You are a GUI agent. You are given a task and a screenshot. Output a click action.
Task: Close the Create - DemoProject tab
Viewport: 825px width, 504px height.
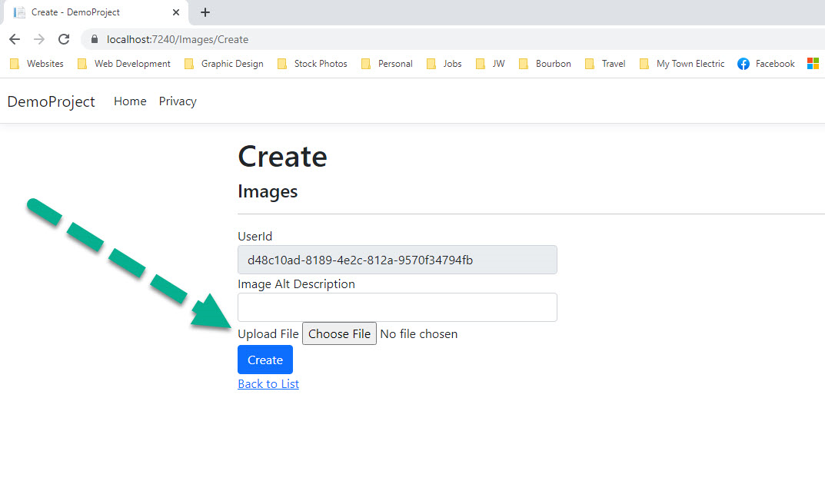click(x=176, y=12)
